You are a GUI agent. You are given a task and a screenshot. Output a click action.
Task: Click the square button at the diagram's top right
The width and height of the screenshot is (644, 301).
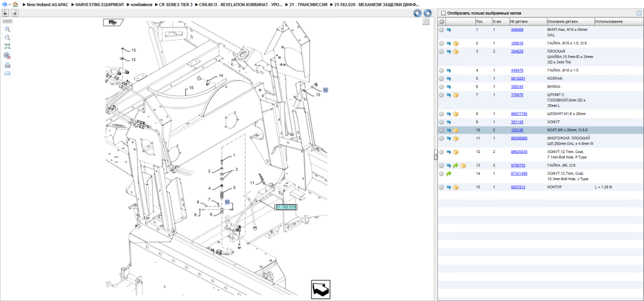(426, 22)
